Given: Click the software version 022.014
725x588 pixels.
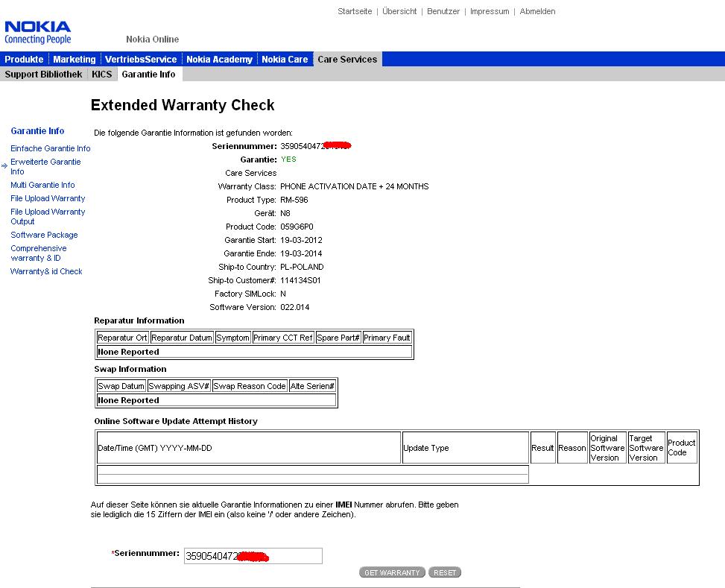Looking at the screenshot, I should 295,307.
